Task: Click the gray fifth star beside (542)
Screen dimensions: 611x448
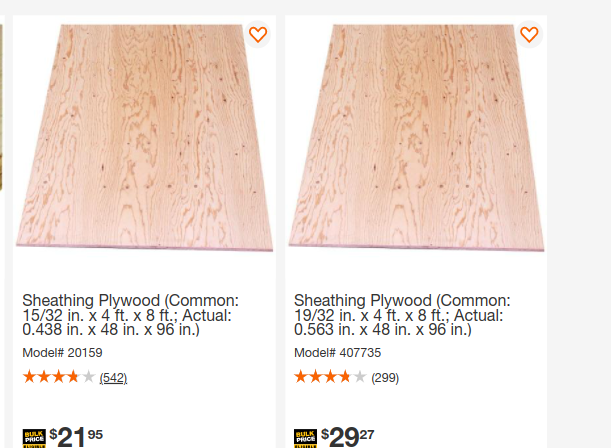Action: point(88,377)
